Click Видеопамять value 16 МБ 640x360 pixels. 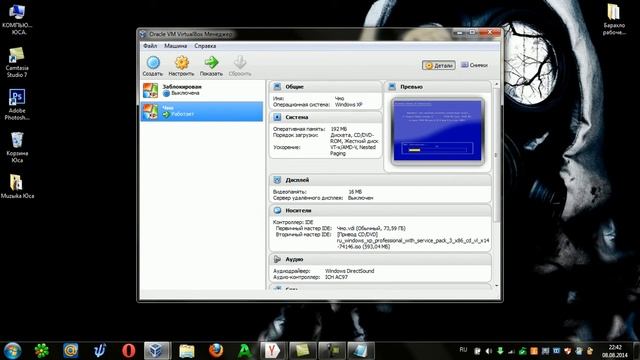click(x=355, y=191)
